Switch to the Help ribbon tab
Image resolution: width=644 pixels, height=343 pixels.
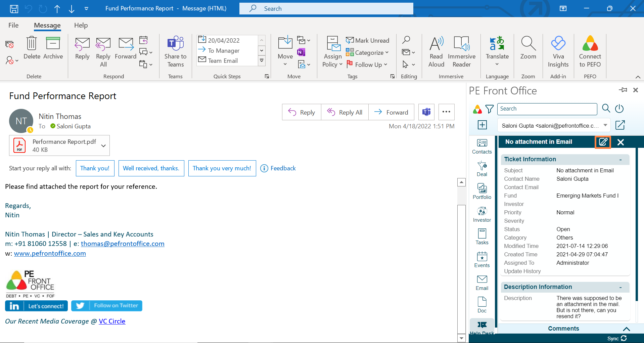81,26
